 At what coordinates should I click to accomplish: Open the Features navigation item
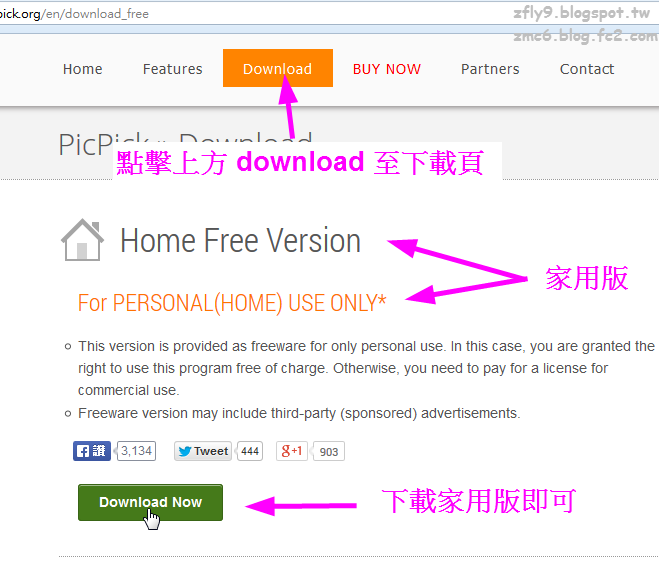172,69
